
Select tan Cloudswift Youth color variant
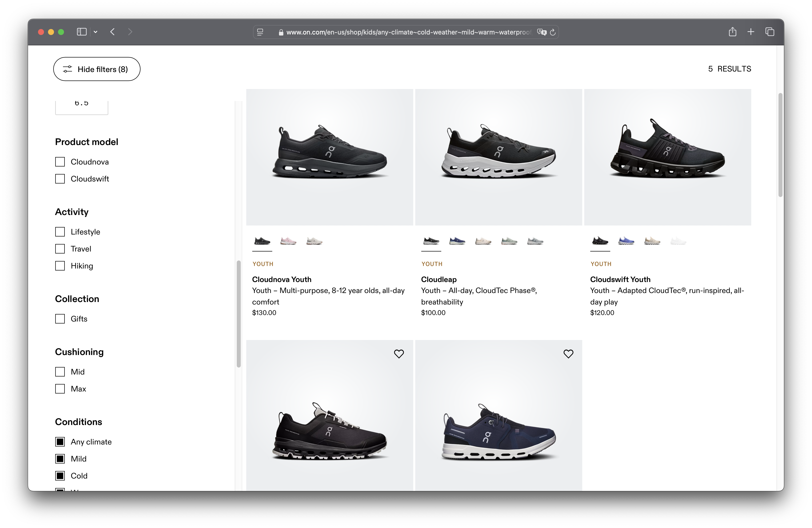coord(652,241)
